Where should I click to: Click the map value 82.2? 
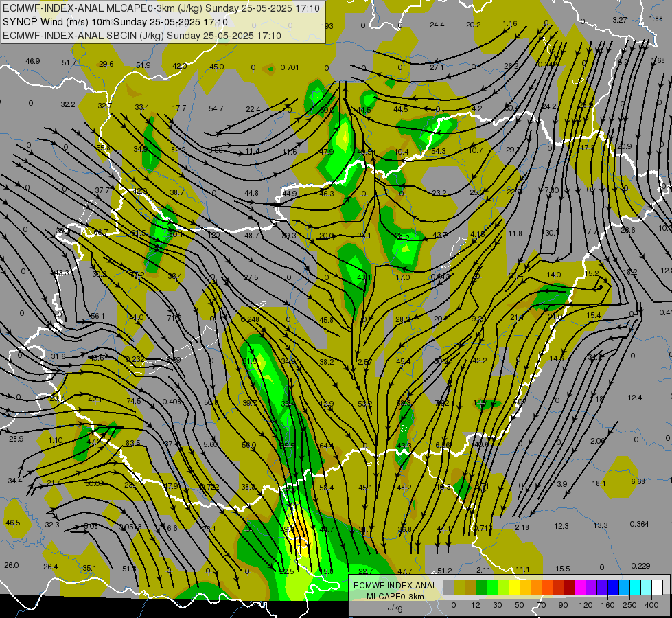(178, 150)
